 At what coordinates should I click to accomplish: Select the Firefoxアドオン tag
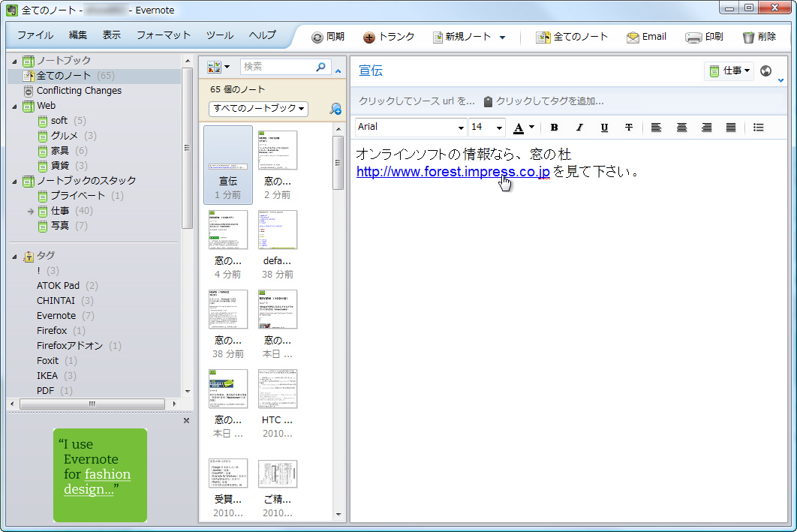point(70,345)
